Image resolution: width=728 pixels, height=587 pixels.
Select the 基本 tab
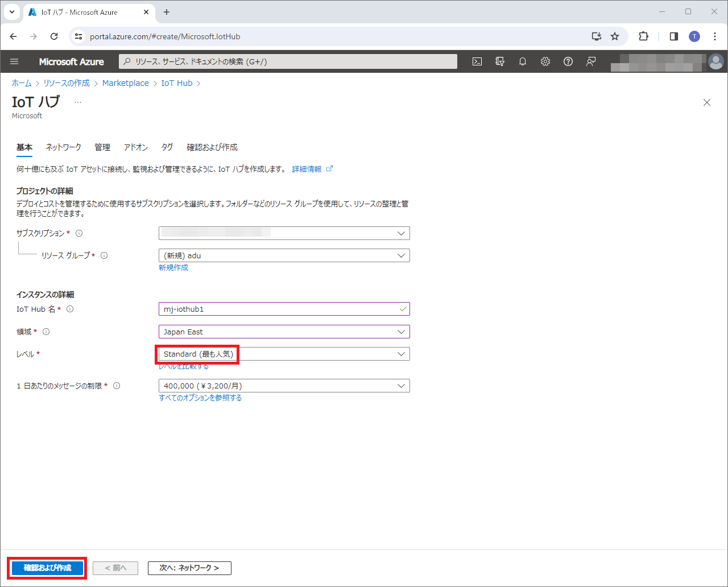[24, 147]
